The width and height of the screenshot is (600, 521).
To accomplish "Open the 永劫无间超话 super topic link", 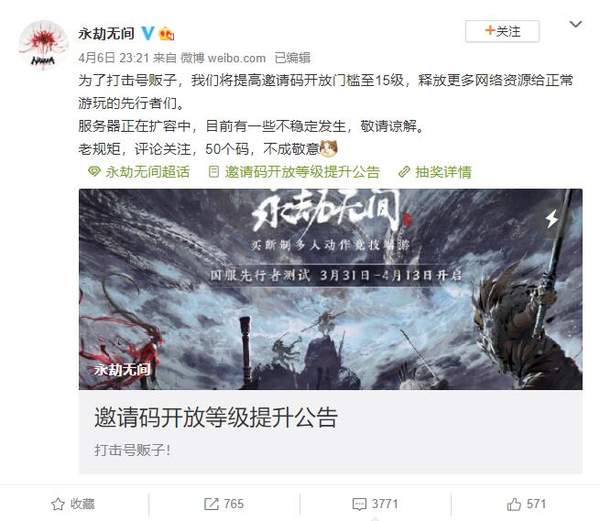I will pyautogui.click(x=139, y=172).
